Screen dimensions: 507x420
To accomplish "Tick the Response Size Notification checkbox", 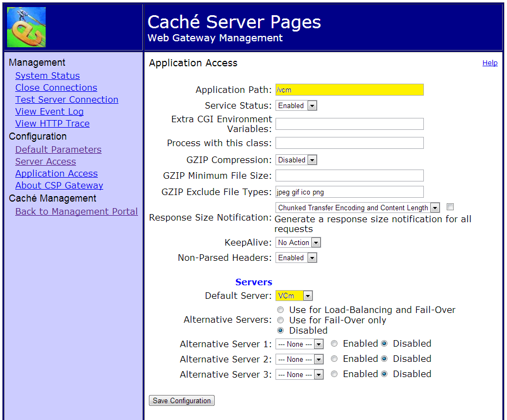I will click(450, 207).
